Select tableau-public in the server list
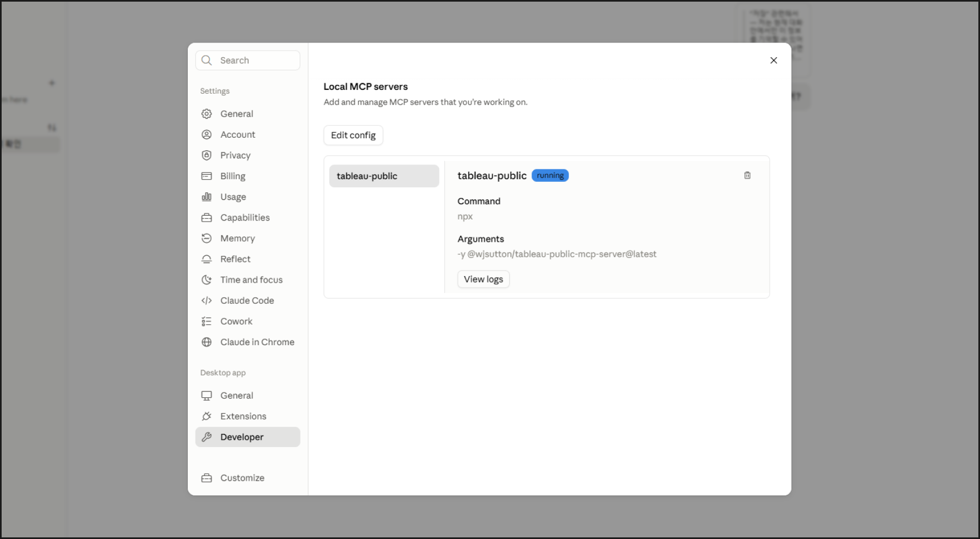980x539 pixels. pos(384,176)
